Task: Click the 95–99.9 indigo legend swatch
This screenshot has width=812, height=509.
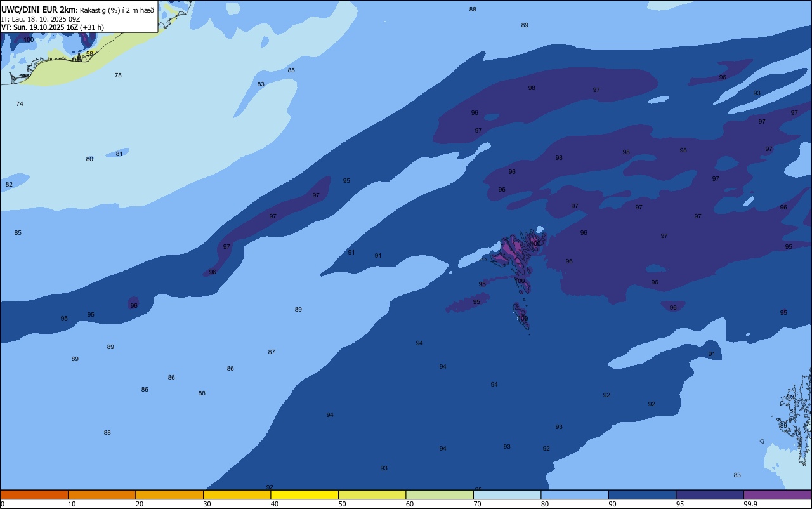Action: click(x=710, y=494)
